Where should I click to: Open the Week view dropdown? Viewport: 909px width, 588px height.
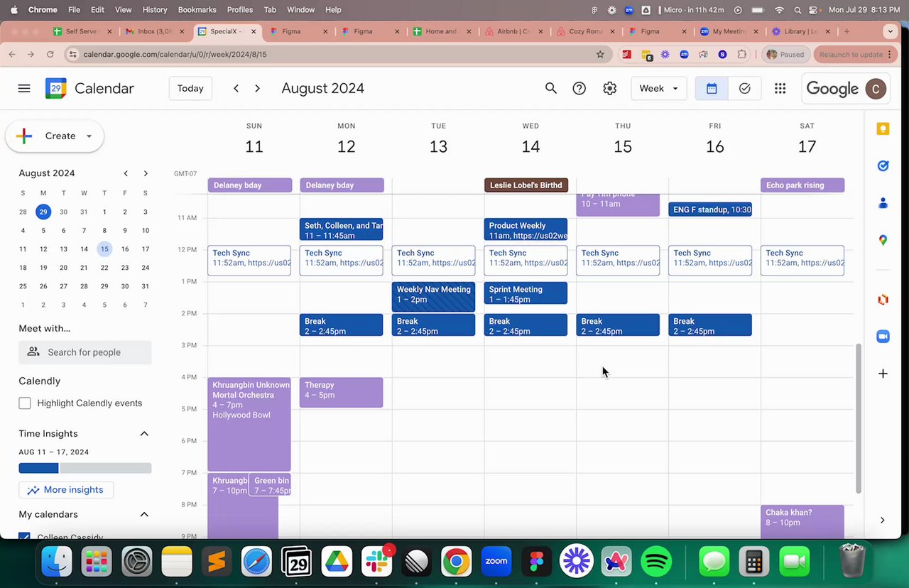click(x=659, y=88)
